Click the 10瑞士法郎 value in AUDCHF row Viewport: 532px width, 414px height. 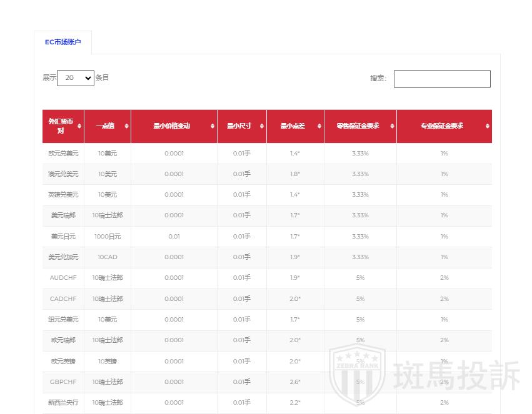pos(108,278)
